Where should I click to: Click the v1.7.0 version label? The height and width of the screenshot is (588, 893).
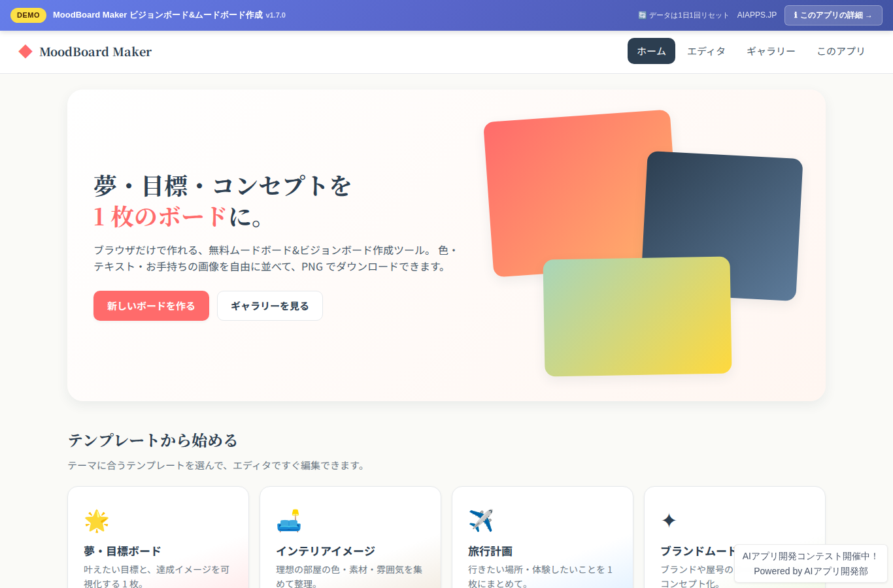pos(275,15)
